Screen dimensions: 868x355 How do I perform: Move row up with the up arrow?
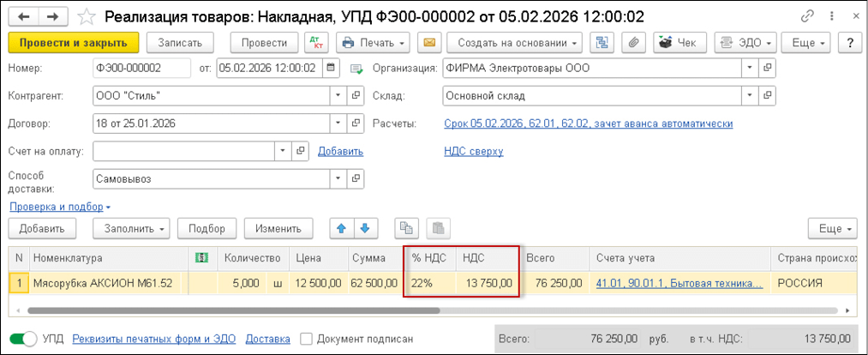(342, 228)
